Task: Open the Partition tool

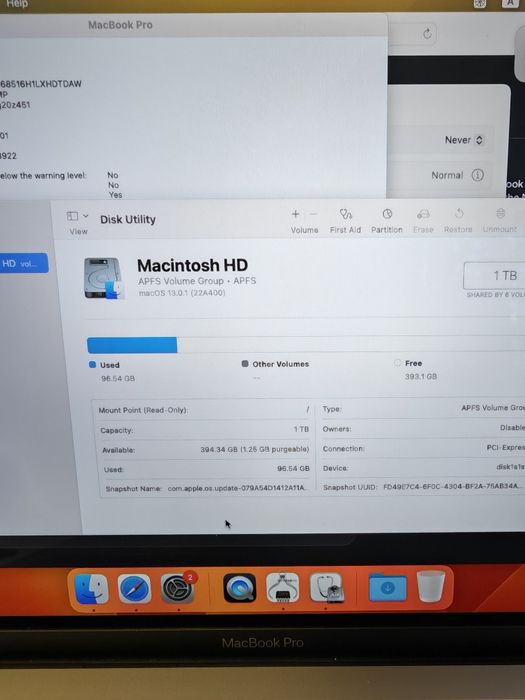Action: 387,214
